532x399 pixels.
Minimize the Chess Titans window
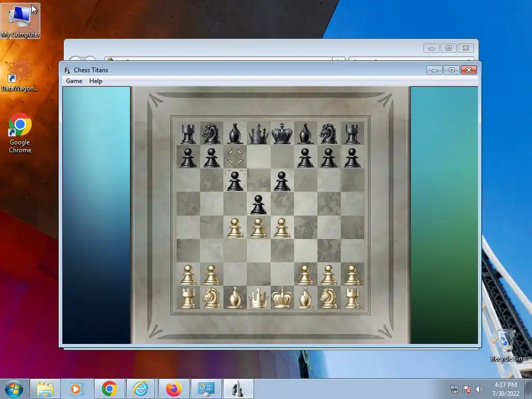[x=435, y=70]
